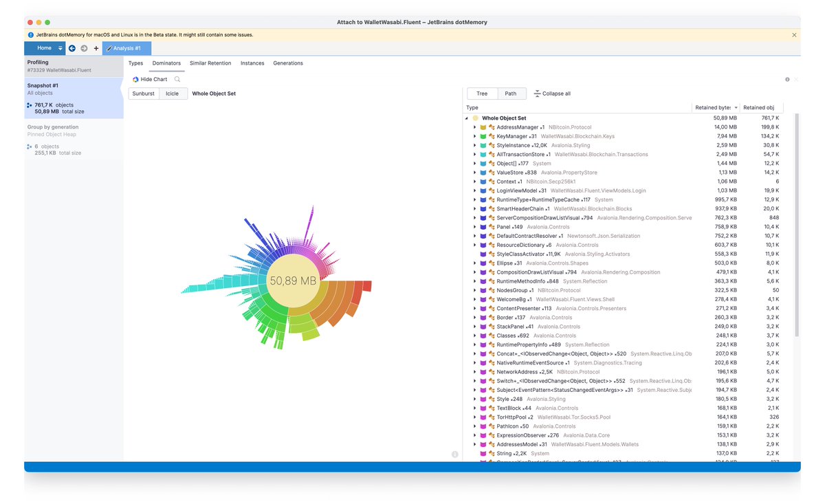Screen dimensions: 825x504
Task: Open the Instances tab
Action: click(x=252, y=63)
